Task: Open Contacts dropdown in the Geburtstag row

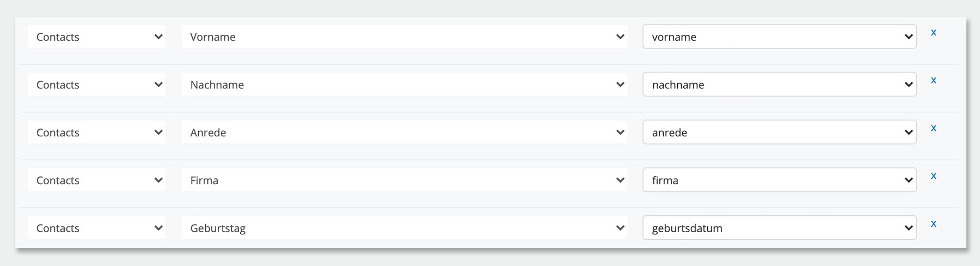Action: tap(97, 228)
